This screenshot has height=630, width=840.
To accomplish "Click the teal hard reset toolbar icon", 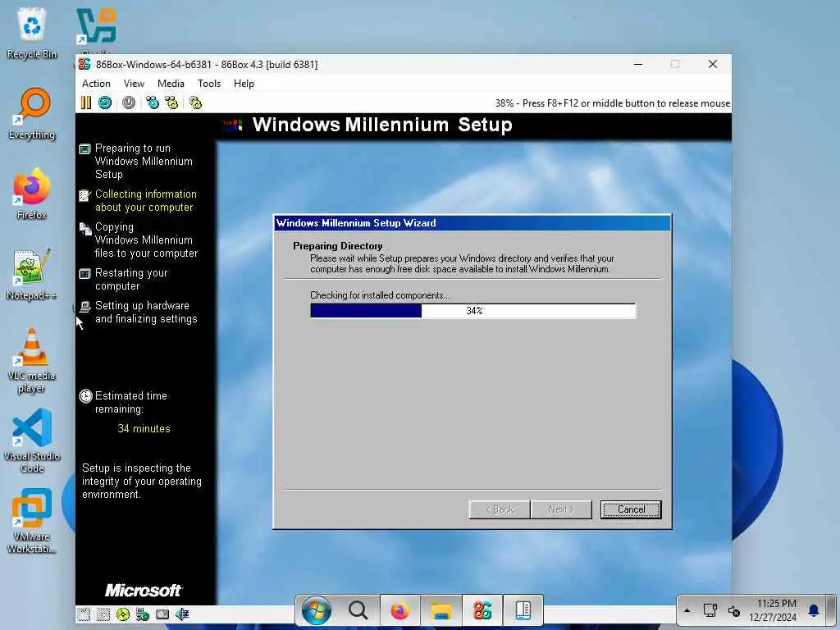I will click(105, 103).
